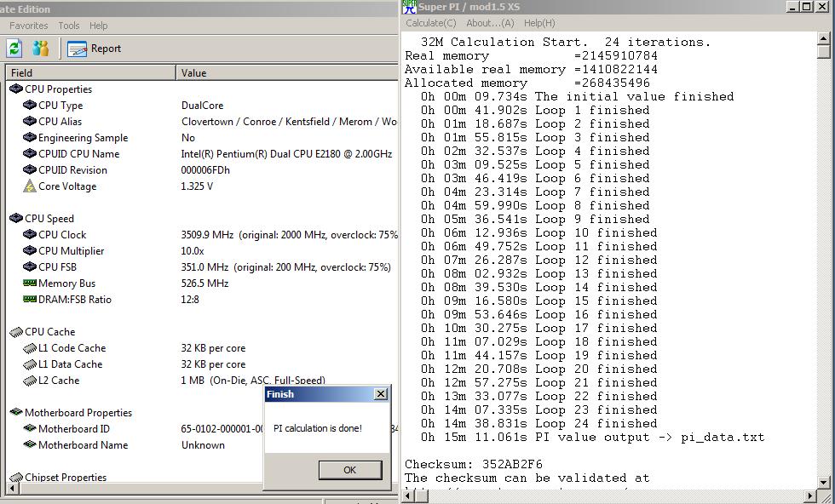Click OK in the Finish dialog
This screenshot has width=835, height=504.
350,470
